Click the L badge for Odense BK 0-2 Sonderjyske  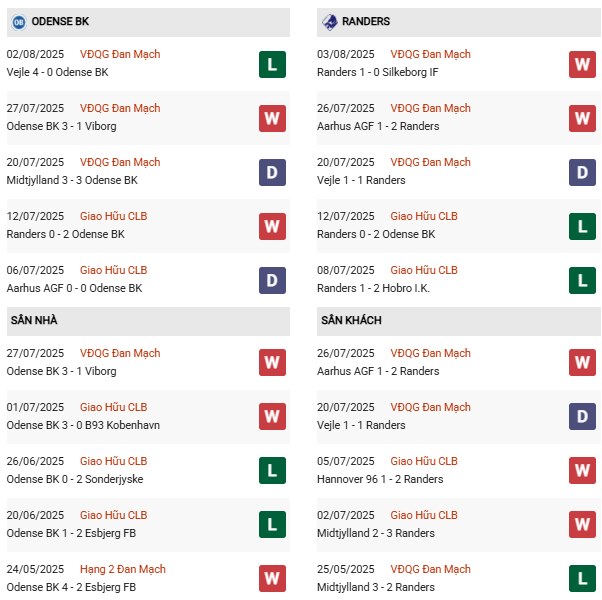tap(272, 471)
